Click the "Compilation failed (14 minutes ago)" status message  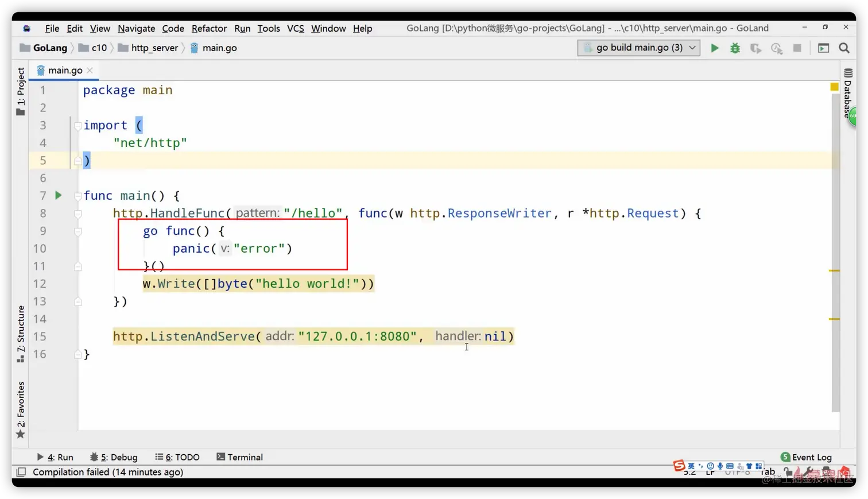click(108, 472)
